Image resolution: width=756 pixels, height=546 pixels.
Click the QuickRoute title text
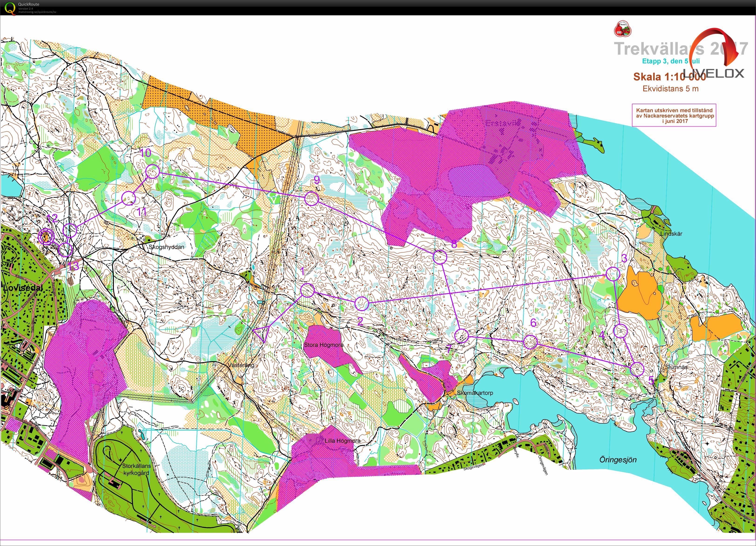[29, 4]
